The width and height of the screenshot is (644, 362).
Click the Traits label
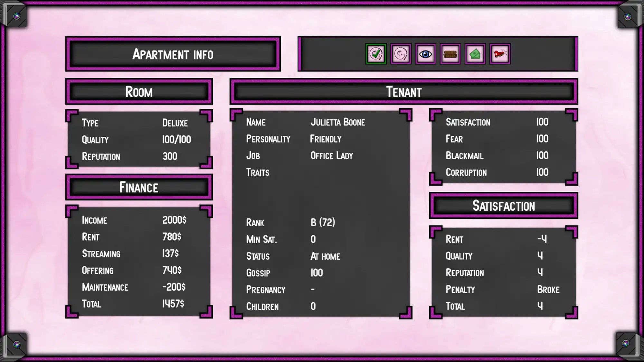point(258,172)
